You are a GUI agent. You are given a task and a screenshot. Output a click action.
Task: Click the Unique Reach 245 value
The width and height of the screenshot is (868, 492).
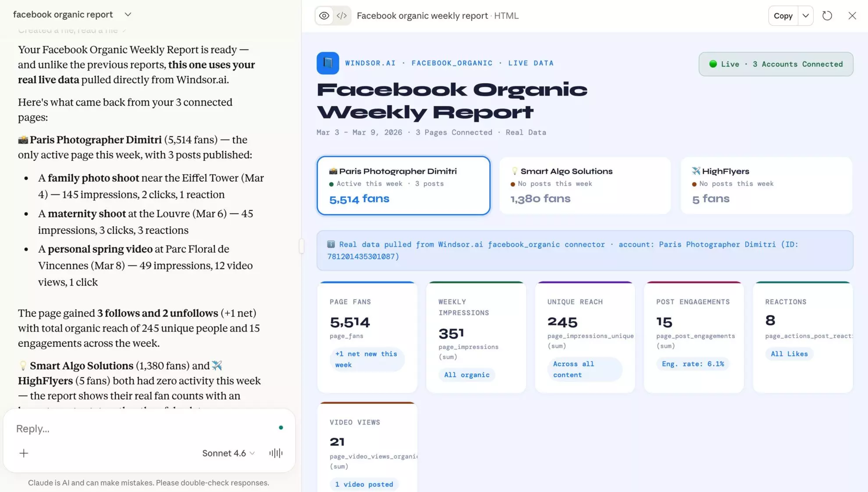coord(562,322)
